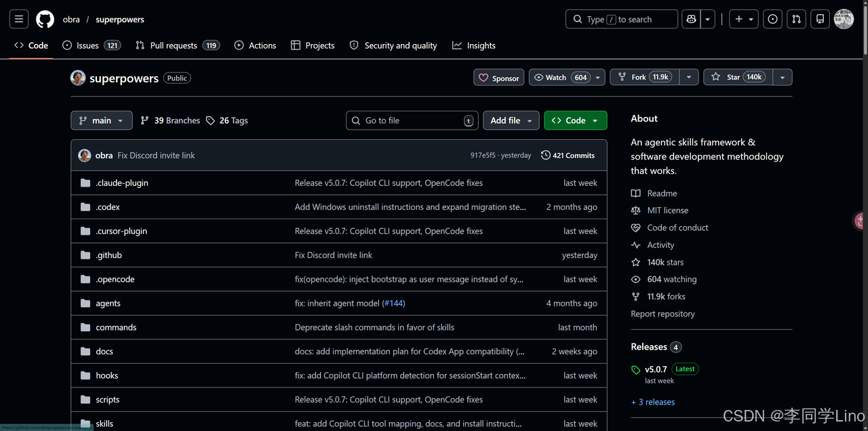Open the create new plus menu
The width and height of the screenshot is (868, 431).
pos(745,19)
